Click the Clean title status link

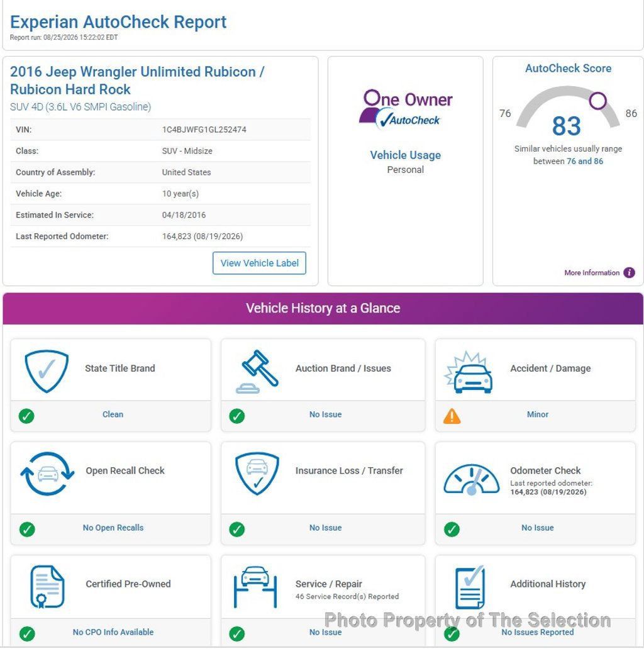coord(113,414)
